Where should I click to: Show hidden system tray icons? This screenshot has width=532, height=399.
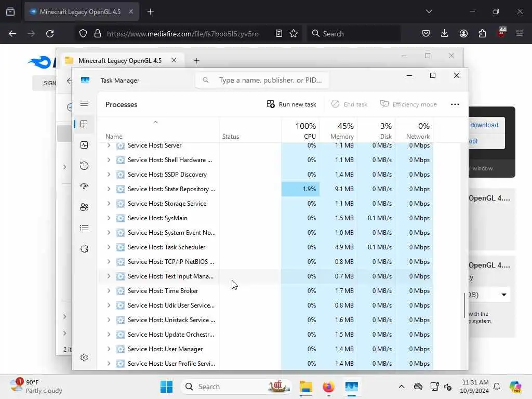point(402,387)
